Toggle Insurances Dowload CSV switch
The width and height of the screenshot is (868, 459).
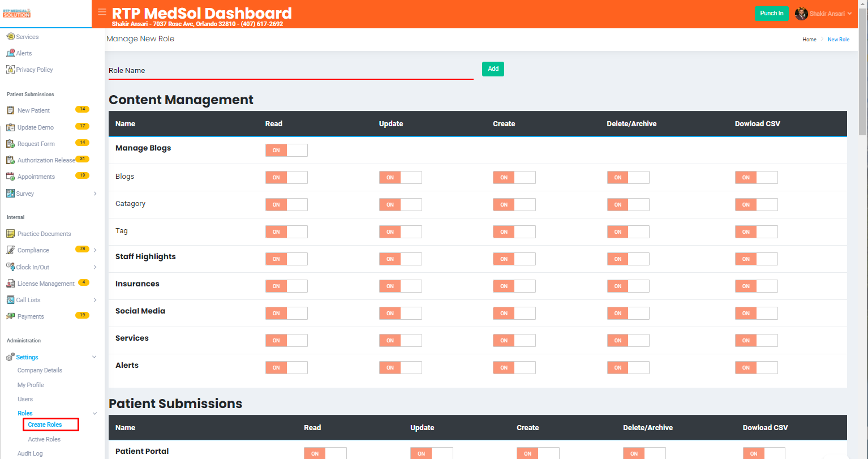(757, 286)
